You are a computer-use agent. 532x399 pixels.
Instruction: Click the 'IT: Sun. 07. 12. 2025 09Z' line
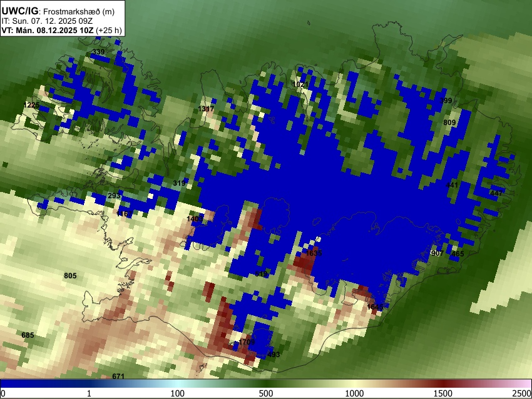coord(47,21)
